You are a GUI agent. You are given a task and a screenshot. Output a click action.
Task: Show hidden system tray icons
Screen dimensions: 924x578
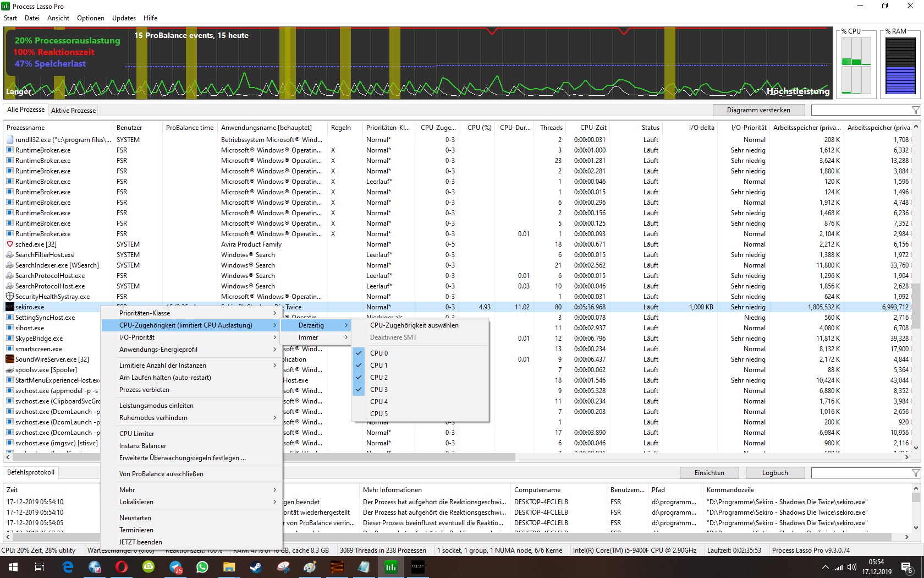pos(825,567)
